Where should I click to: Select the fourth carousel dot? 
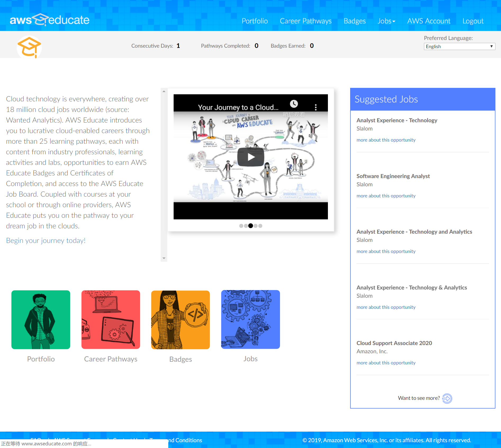tap(255, 226)
